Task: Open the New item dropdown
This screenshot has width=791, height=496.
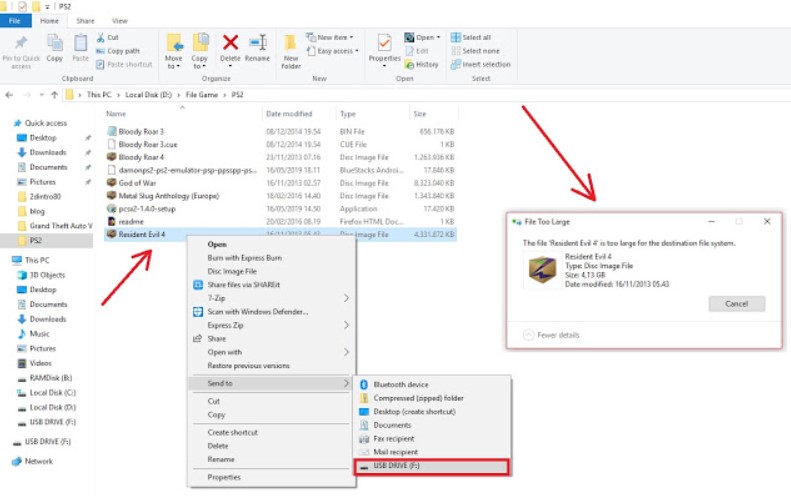Action: pyautogui.click(x=330, y=37)
